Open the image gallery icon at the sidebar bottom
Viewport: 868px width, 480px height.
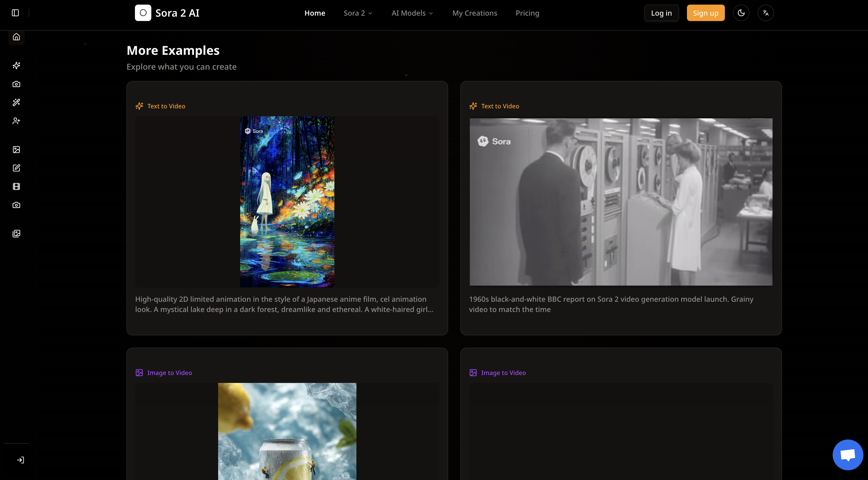16,234
